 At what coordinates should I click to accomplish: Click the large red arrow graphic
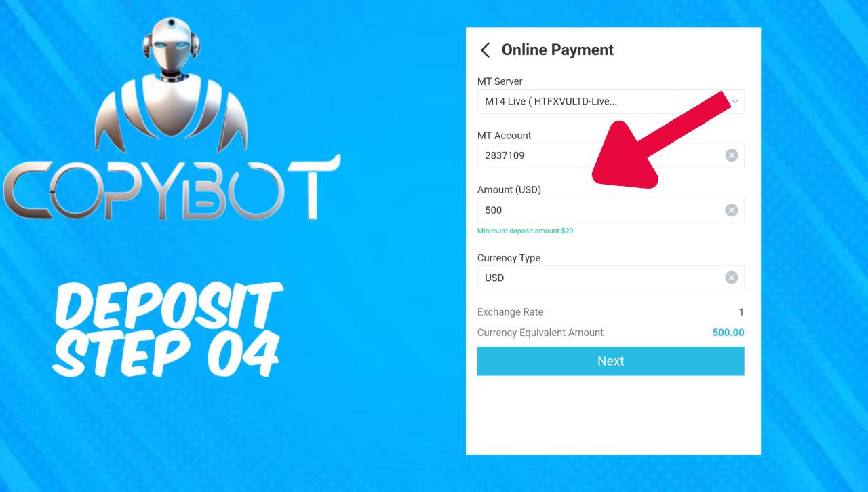click(658, 139)
